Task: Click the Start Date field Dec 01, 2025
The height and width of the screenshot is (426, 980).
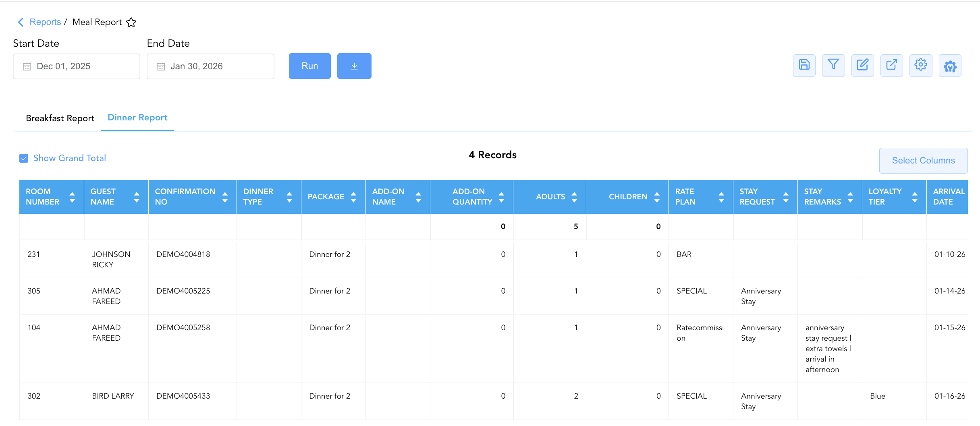Action: point(77,66)
